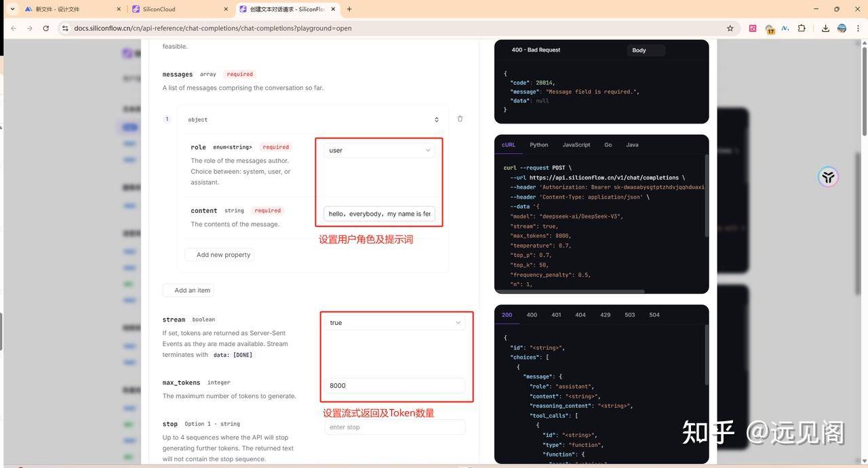This screenshot has height=468, width=868.
Task: Select the JavaScript code tab
Action: point(576,144)
